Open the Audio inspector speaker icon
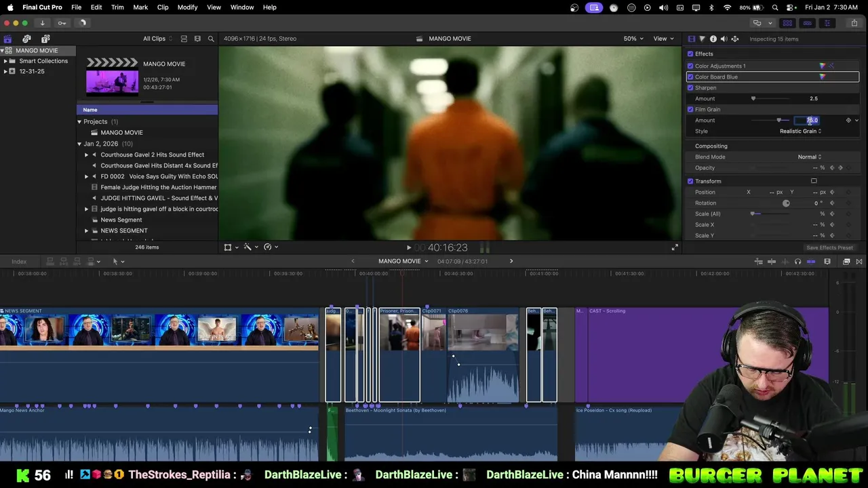The width and height of the screenshot is (868, 488). point(724,39)
